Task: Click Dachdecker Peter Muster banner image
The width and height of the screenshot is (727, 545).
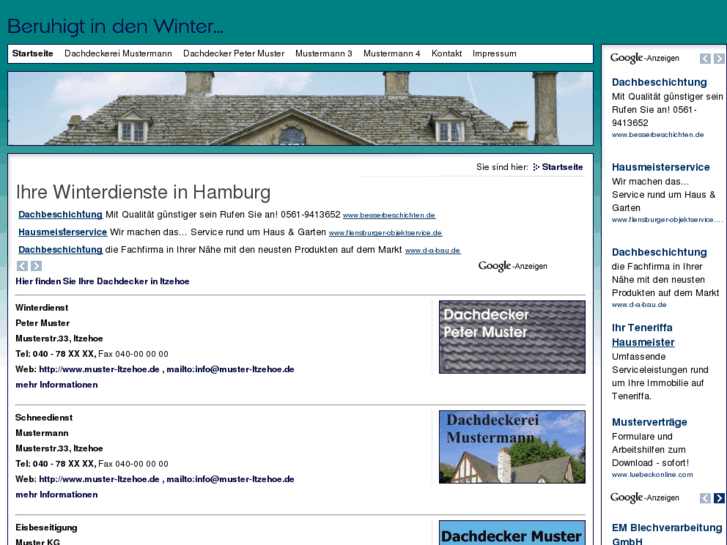Action: click(x=512, y=337)
